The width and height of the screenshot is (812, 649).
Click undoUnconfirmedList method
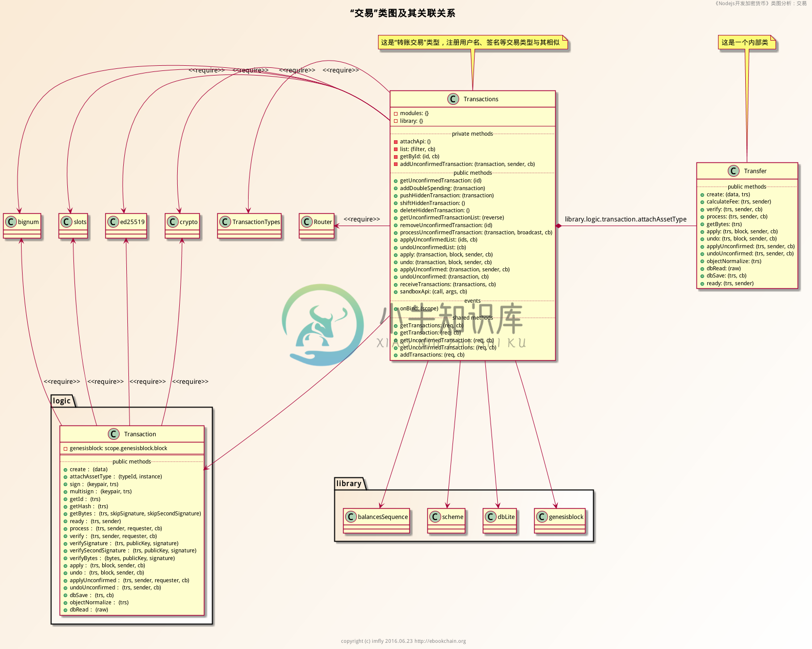point(433,248)
